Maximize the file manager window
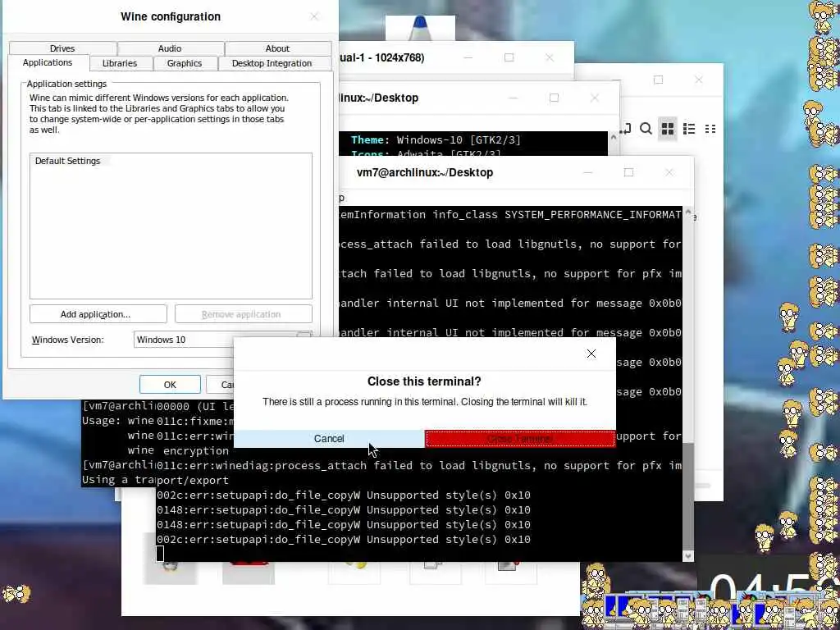 [659, 80]
